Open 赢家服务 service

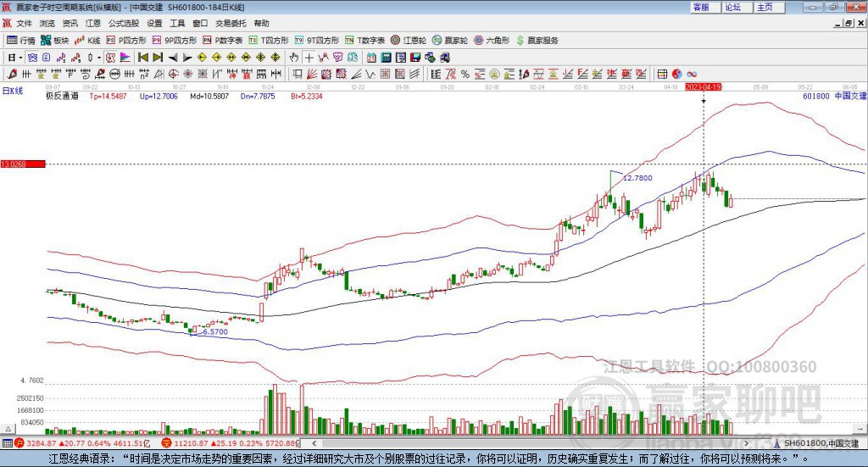click(537, 41)
